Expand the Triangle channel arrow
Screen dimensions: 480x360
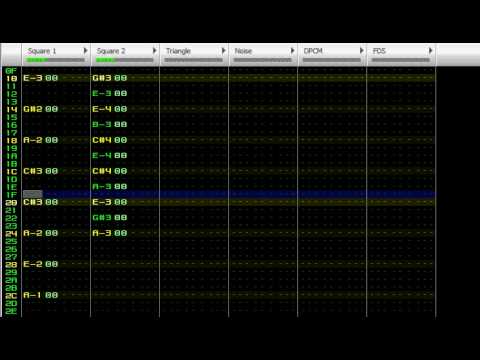[223, 51]
